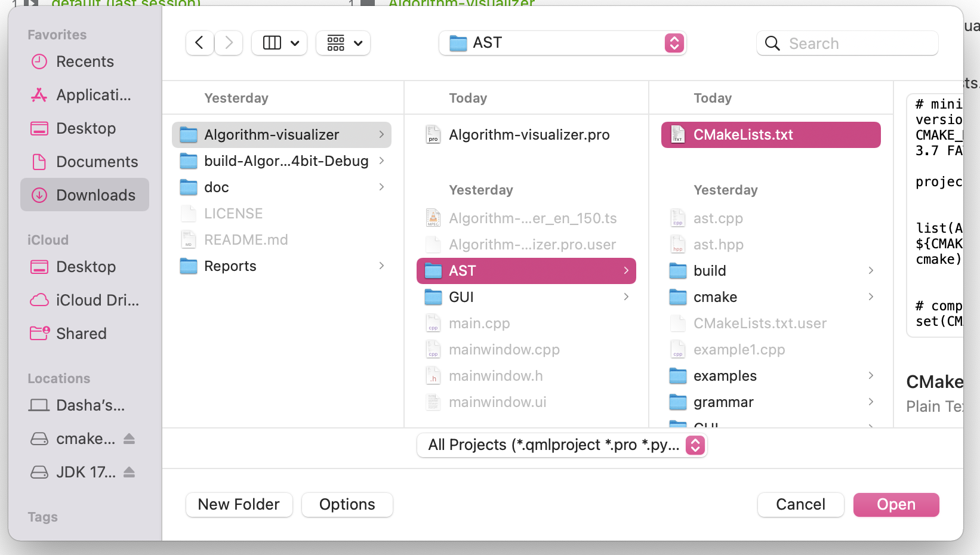Viewport: 980px width, 555px height.
Task: Click the Options button
Action: (x=347, y=504)
